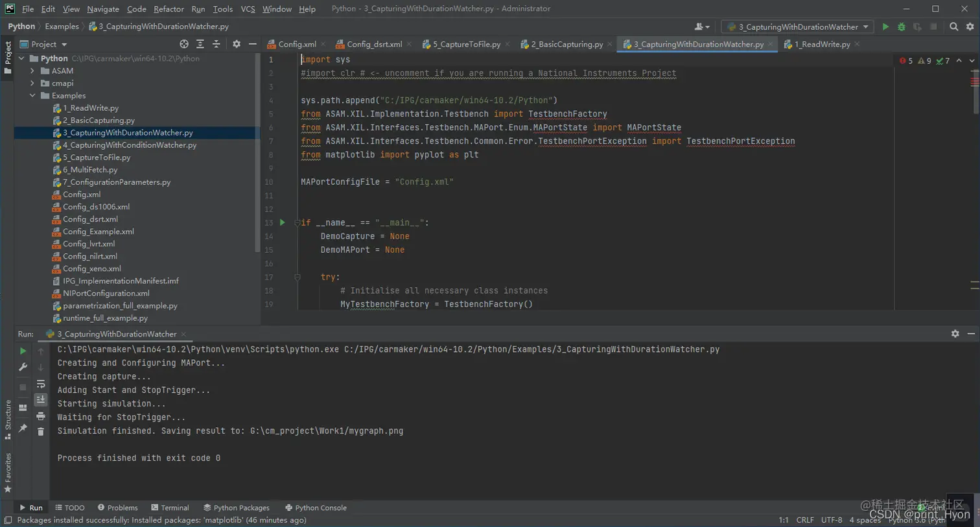
Task: Collapse the Examples folder
Action: tap(32, 95)
